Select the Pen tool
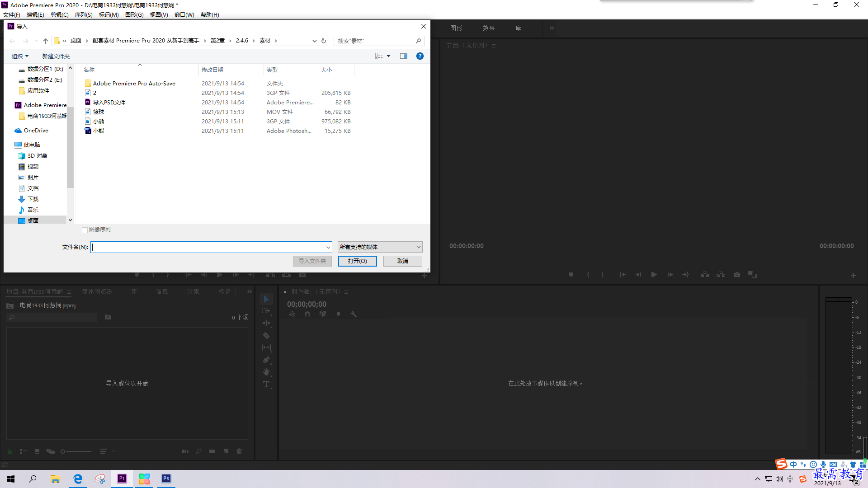 [266, 360]
